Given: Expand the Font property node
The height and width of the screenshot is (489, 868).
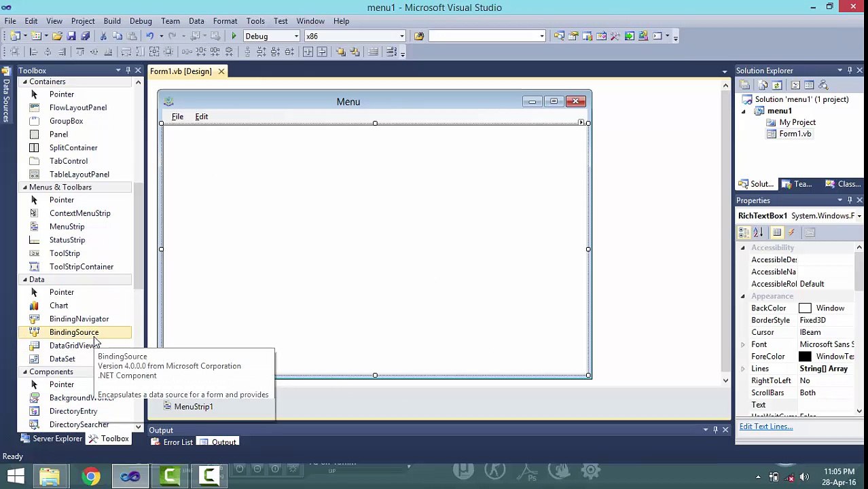Looking at the screenshot, I should click(x=743, y=344).
